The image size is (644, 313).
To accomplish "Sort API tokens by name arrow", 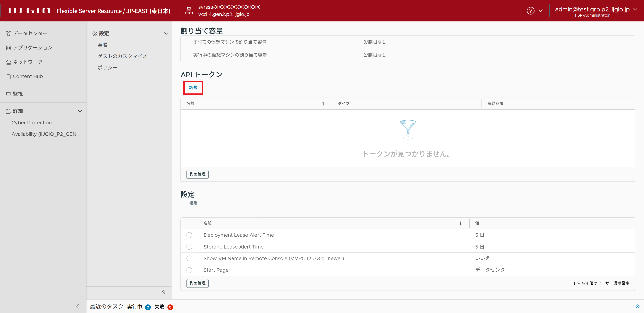I will coord(323,104).
